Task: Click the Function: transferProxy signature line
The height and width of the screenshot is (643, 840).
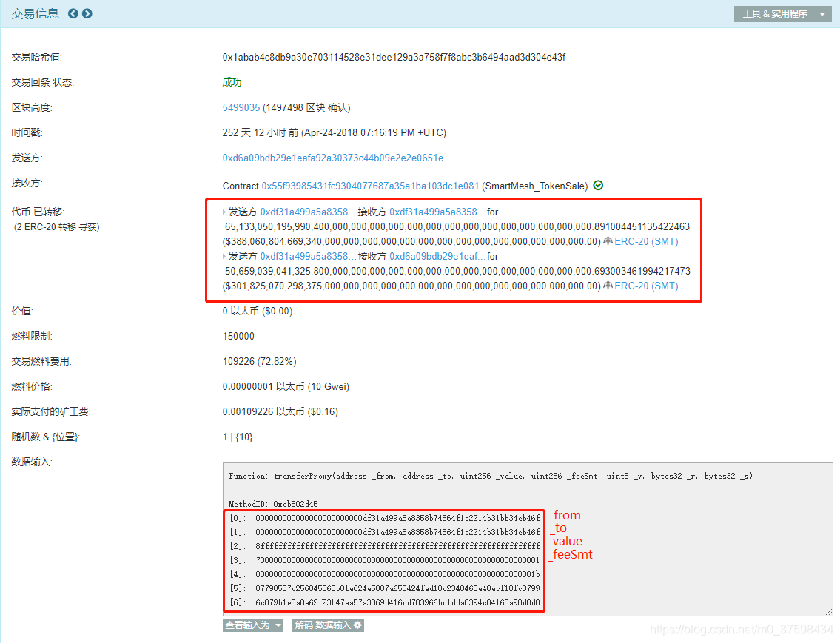Action: [x=490, y=476]
